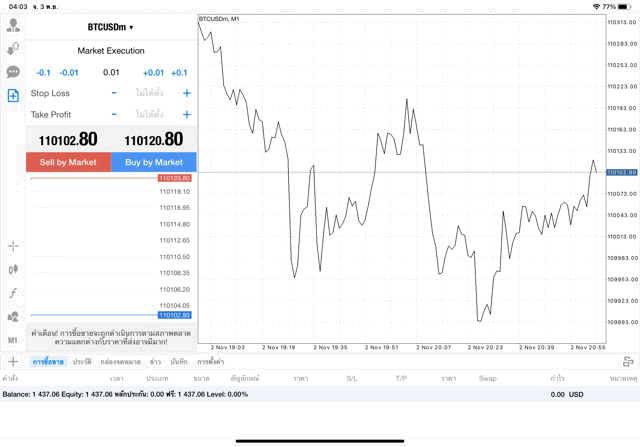
Task: Open the Market Execution order type selector
Action: tap(111, 50)
